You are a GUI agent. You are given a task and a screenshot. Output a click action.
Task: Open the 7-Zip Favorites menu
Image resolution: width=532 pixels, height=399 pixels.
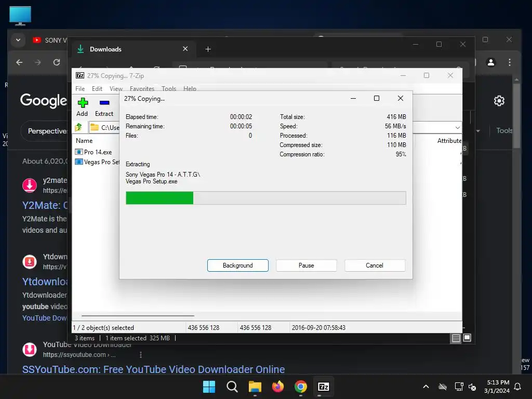(142, 88)
